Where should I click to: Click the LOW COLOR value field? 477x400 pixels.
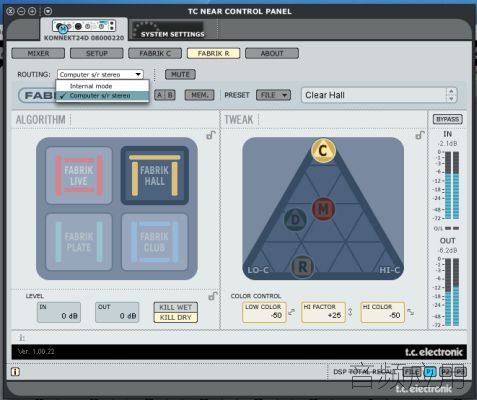pos(264,312)
